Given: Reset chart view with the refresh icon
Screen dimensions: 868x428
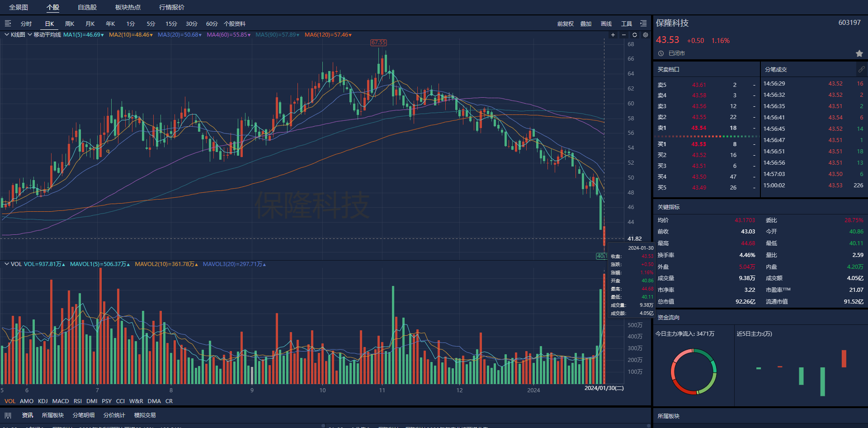Looking at the screenshot, I should click(x=635, y=35).
